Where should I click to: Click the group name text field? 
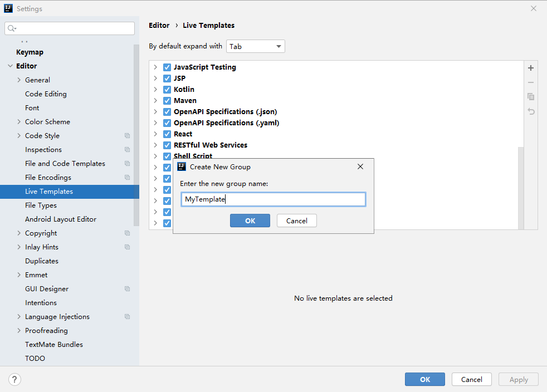[x=273, y=199]
